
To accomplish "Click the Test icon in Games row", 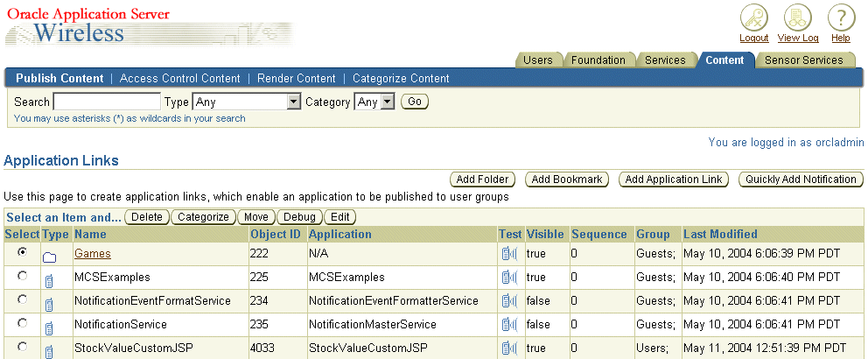I will tap(509, 254).
